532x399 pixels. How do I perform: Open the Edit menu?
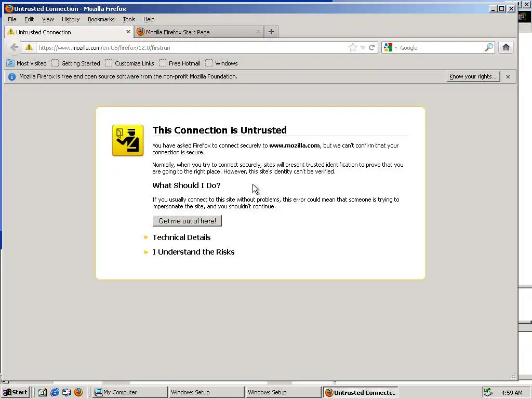(29, 19)
